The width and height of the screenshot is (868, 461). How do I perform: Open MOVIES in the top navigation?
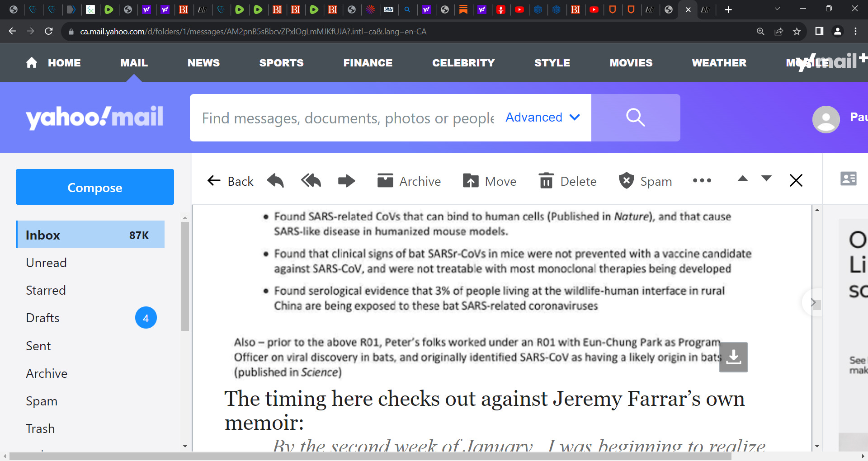tap(631, 63)
